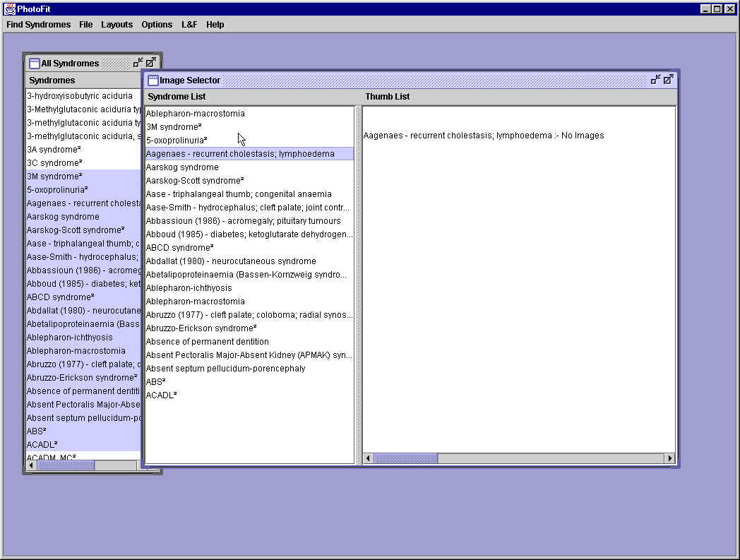
Task: Click the Thumb List scroll right arrow
Action: (x=669, y=459)
